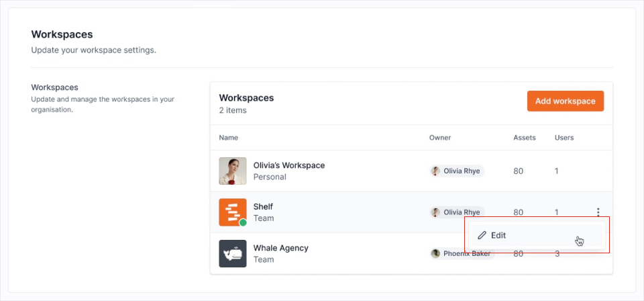
Task: Click the Owner column header
Action: coord(440,138)
